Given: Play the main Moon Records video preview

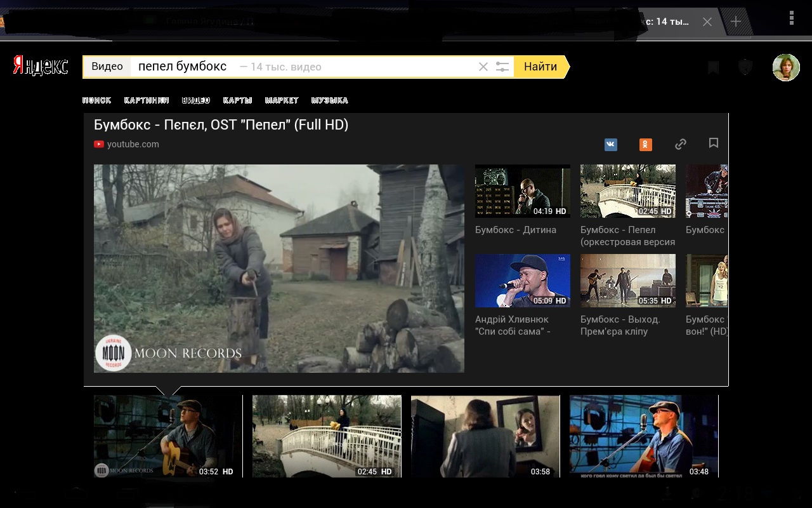Looking at the screenshot, I should click(279, 268).
